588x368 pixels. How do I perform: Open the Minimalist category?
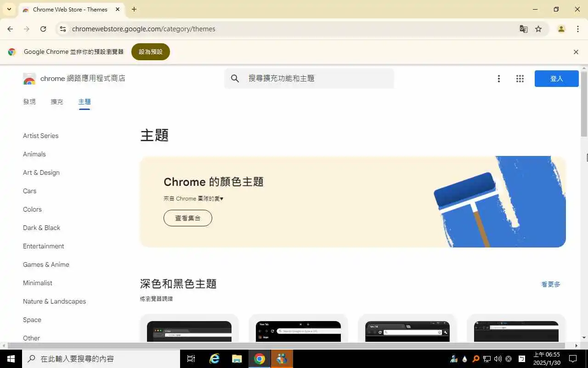pyautogui.click(x=38, y=283)
